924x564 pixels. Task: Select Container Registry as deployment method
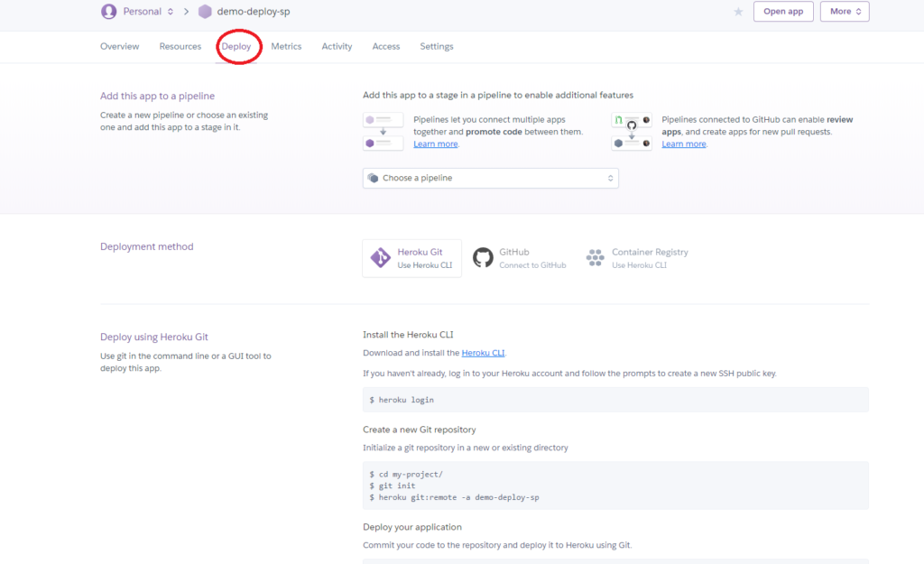point(641,257)
